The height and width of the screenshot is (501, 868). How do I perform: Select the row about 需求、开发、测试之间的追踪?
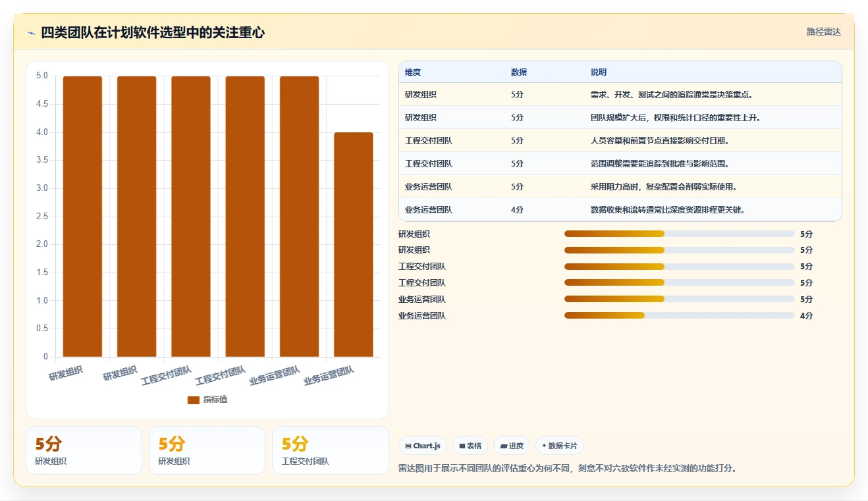click(620, 94)
